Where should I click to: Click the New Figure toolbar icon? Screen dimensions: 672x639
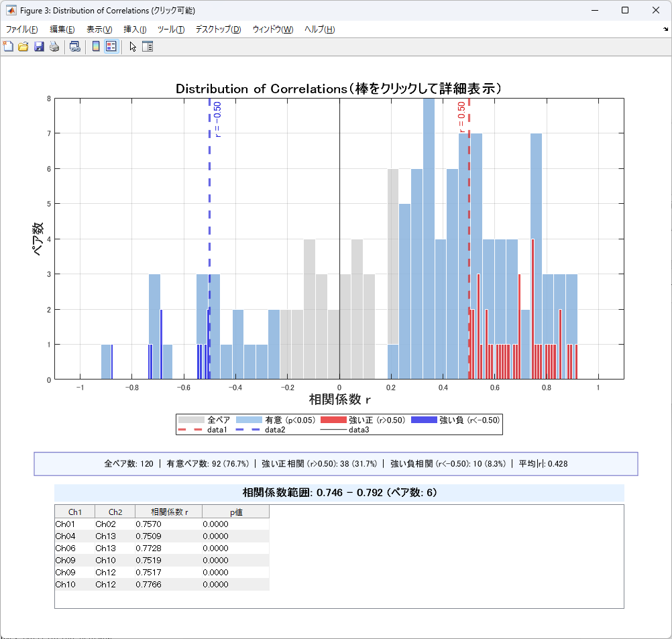8,46
